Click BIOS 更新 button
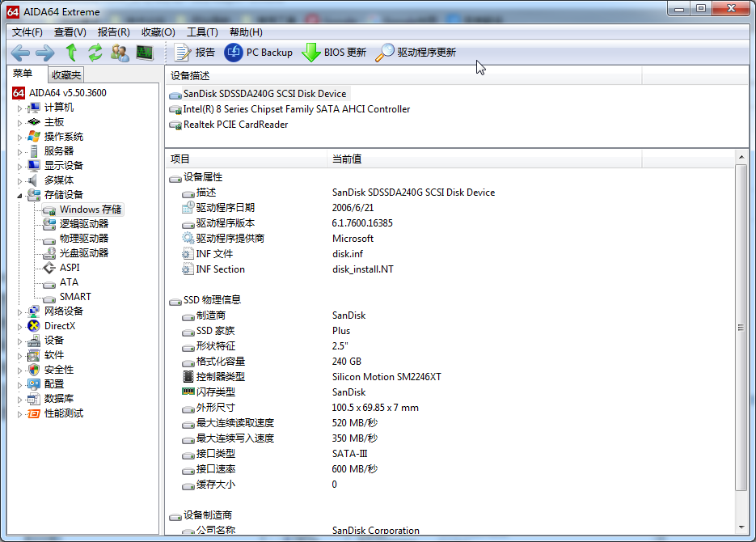This screenshot has height=542, width=756. point(334,52)
